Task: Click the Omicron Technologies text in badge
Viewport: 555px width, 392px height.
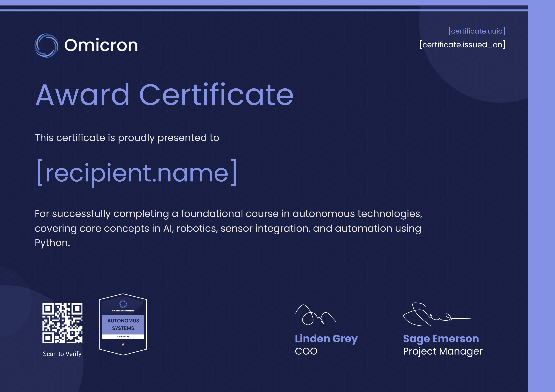Action: point(123,311)
